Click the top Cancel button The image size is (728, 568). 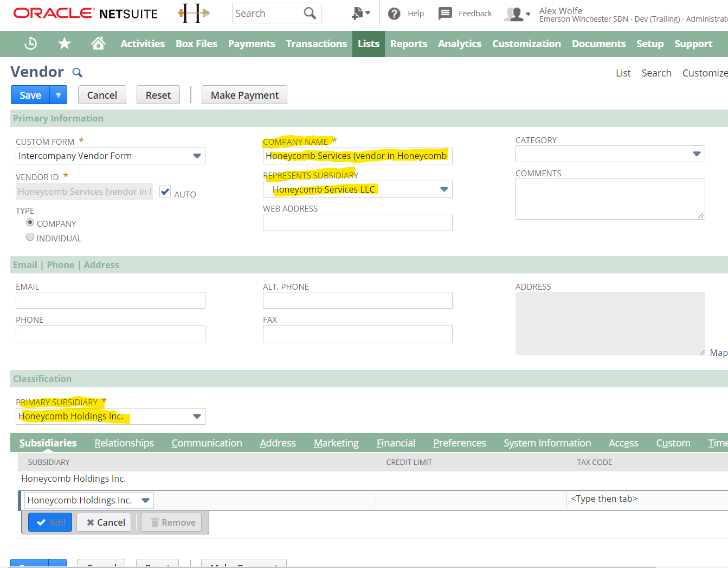coord(102,95)
